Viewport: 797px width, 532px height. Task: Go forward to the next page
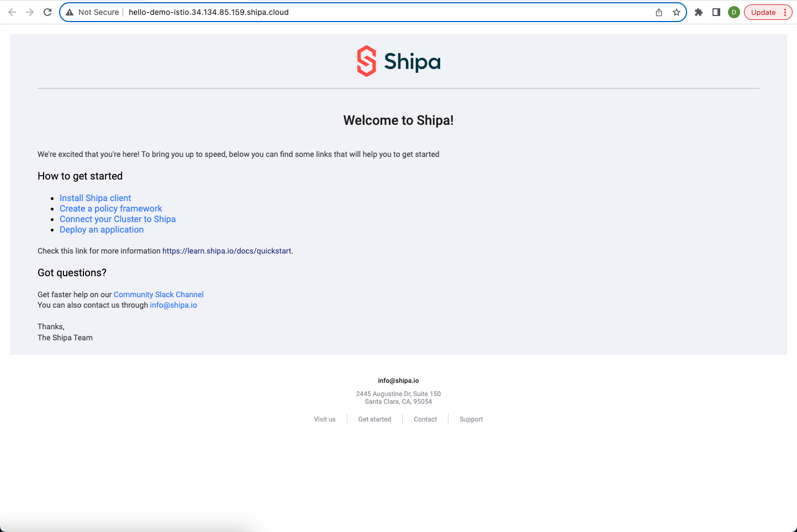30,12
